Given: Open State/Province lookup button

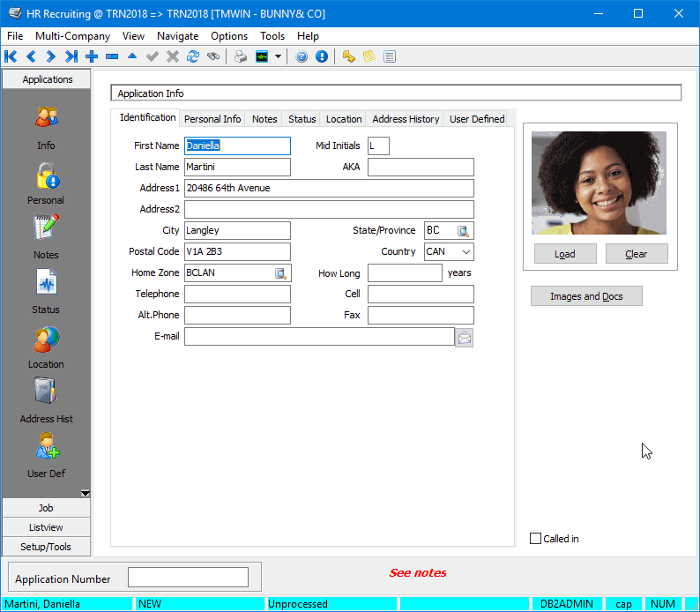Looking at the screenshot, I should pos(463,231).
